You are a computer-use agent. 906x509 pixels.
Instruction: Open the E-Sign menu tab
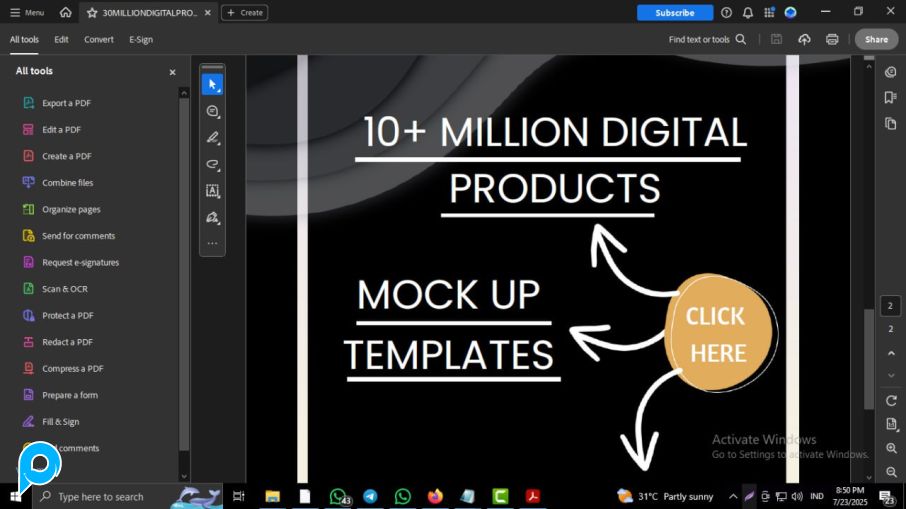click(141, 39)
